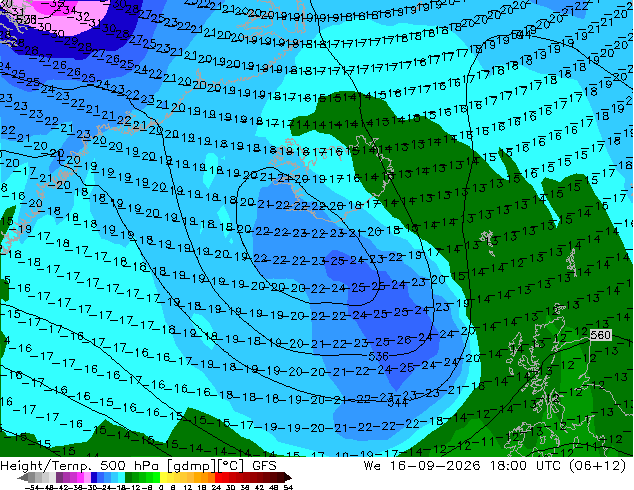The width and height of the screenshot is (634, 490).
Task: Pick the dark blue legend swatch
Action: click(94, 477)
